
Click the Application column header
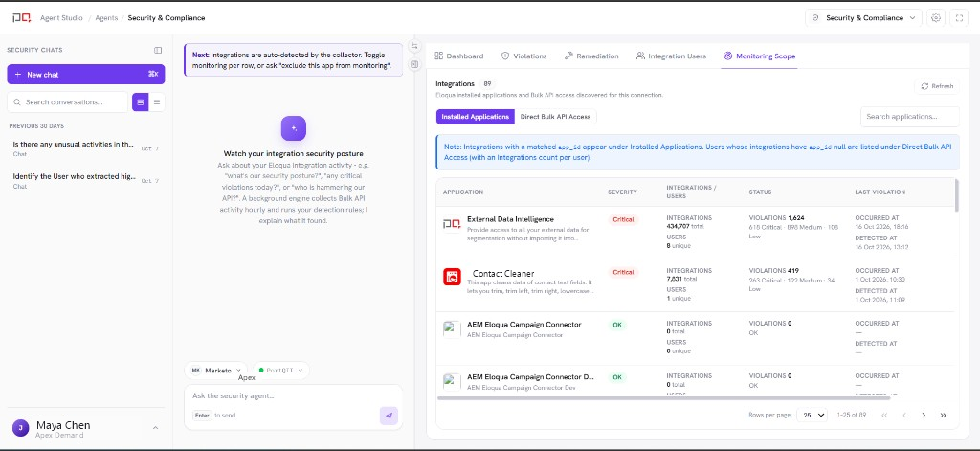click(x=463, y=192)
